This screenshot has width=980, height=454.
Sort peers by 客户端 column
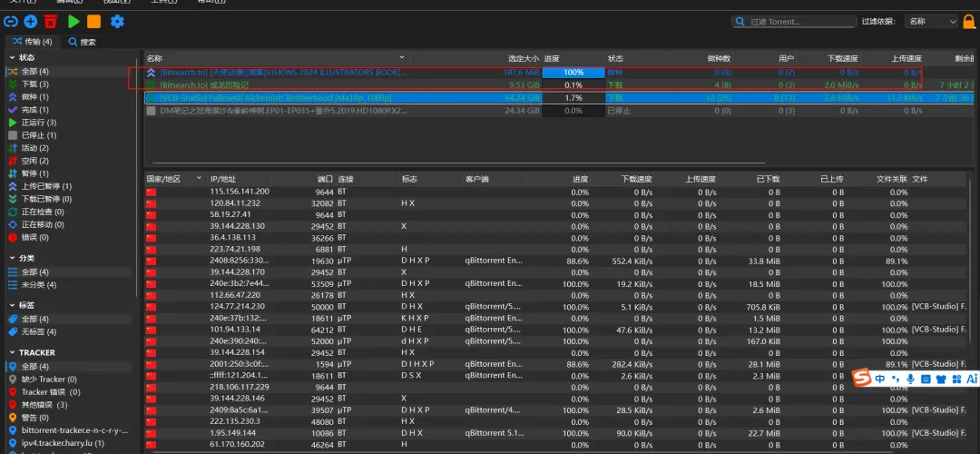(495, 179)
